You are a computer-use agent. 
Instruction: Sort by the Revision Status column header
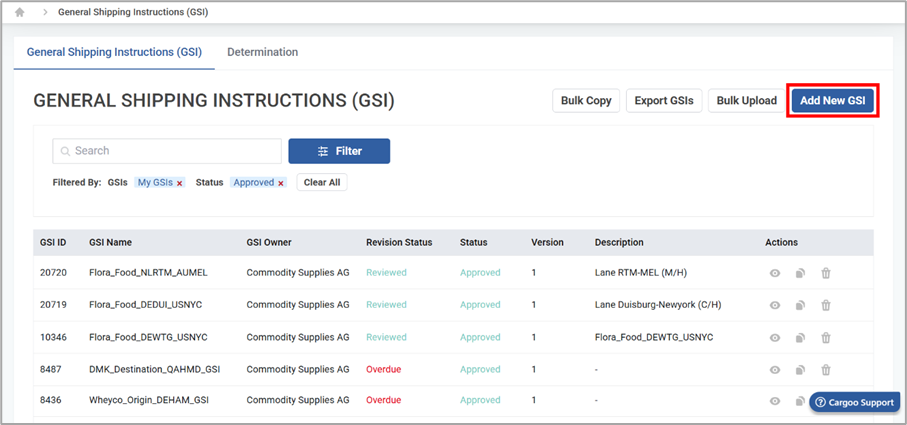click(399, 242)
